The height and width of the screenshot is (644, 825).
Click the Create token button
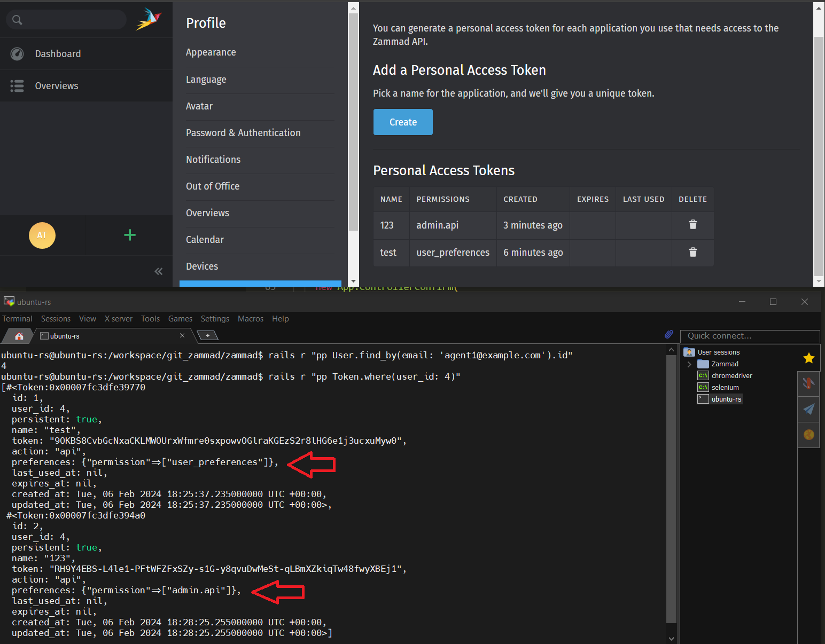[x=403, y=122]
